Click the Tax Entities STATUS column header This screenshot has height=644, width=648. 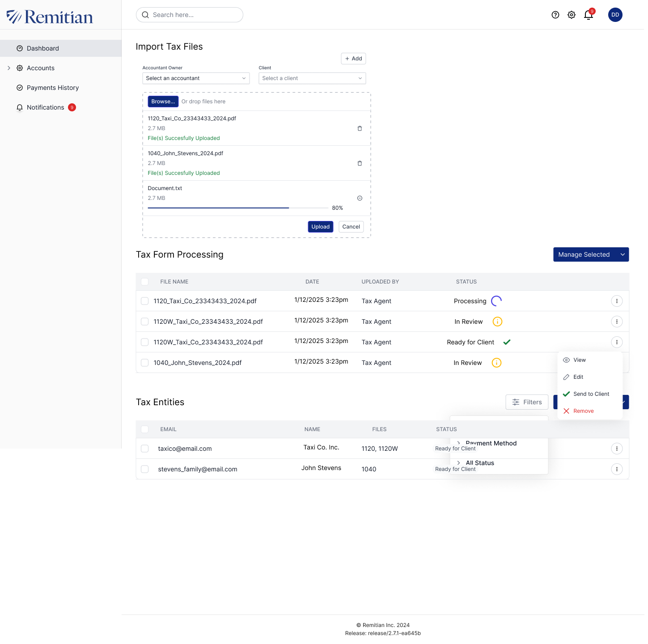(446, 429)
